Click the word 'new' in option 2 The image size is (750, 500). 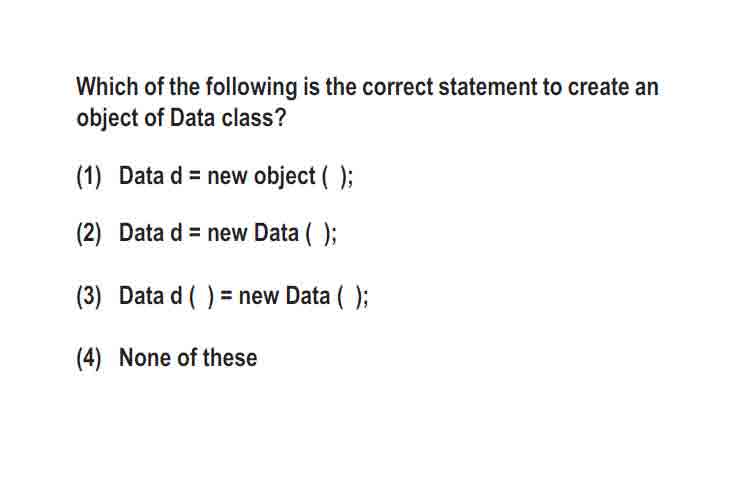227,234
